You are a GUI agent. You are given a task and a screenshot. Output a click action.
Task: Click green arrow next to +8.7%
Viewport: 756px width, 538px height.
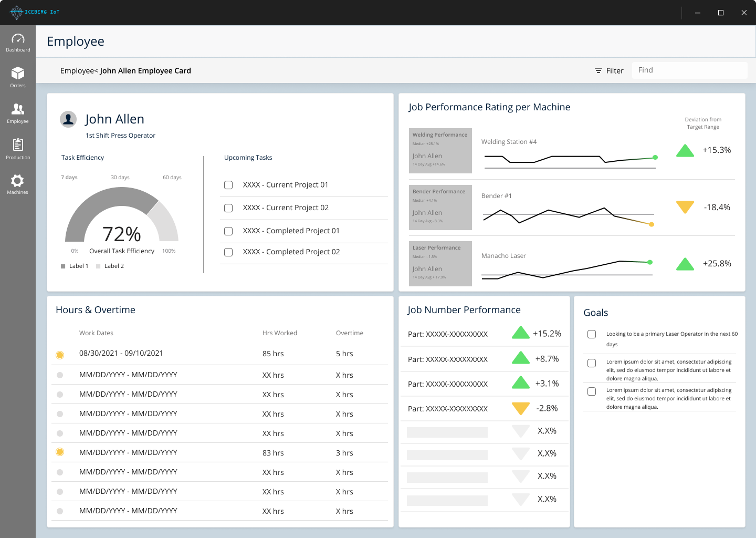coord(521,358)
